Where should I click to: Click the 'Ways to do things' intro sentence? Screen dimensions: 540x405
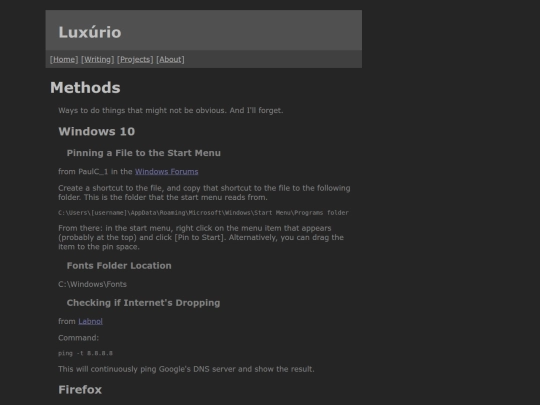(x=171, y=111)
